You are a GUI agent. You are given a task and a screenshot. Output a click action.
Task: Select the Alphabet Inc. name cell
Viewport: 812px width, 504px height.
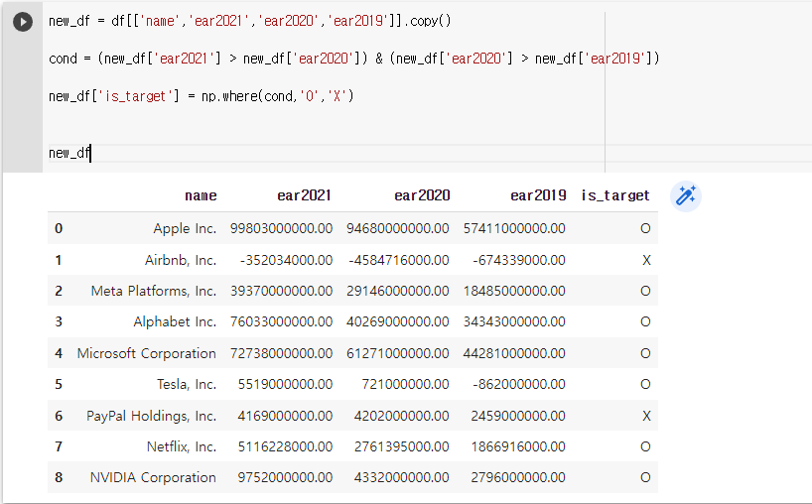point(175,321)
